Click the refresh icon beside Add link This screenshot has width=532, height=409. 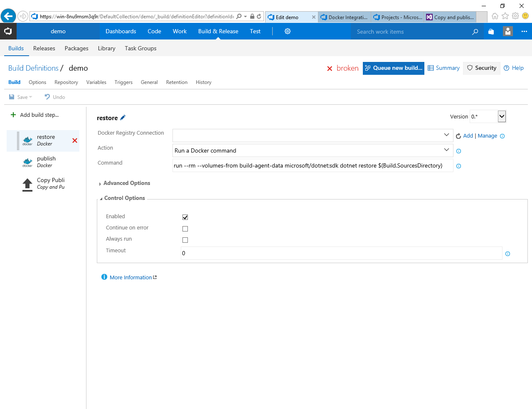tap(458, 136)
